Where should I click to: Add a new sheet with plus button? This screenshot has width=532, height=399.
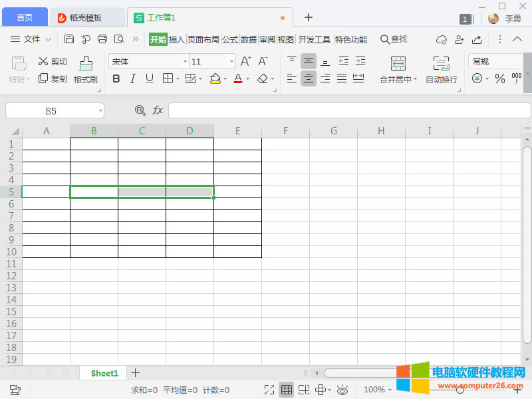click(x=135, y=373)
